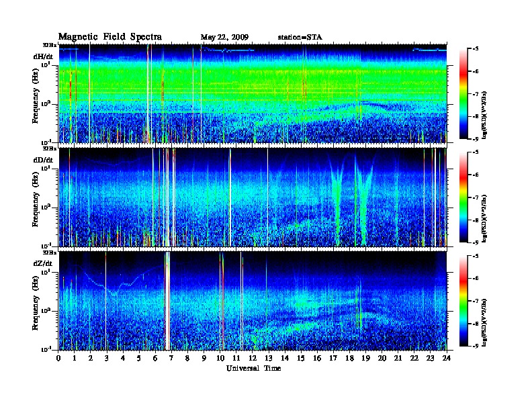Click the hour "9" tick label
This screenshot has width=532, height=411.
204,358
